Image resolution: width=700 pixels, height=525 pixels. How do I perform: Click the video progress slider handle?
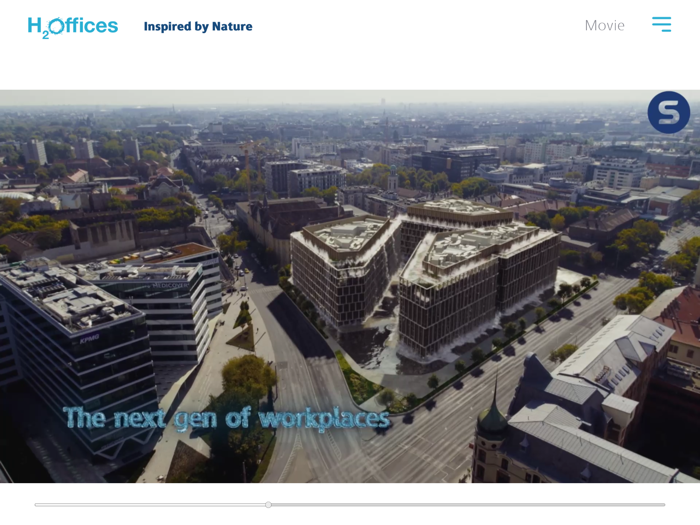click(x=268, y=504)
